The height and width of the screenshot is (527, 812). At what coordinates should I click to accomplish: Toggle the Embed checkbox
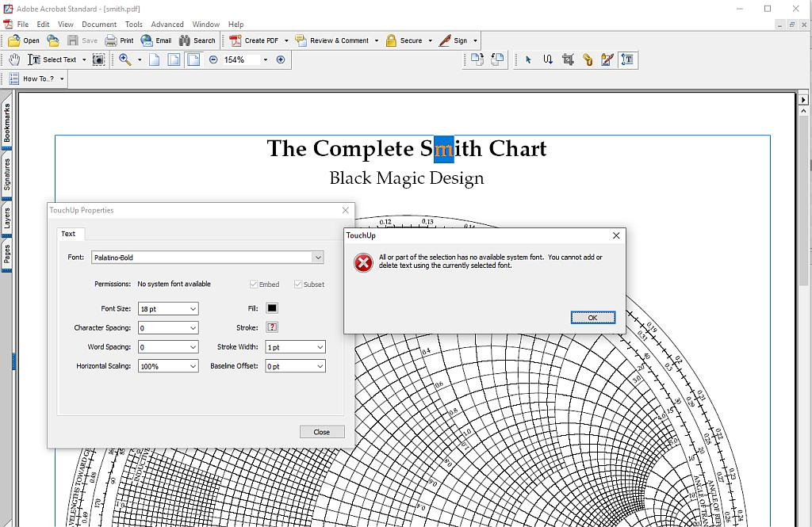(x=254, y=285)
